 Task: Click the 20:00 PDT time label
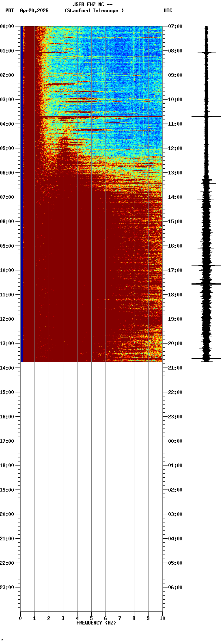7,514
